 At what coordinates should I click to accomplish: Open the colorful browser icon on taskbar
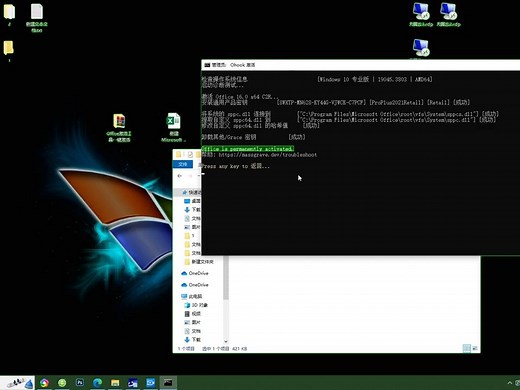tap(44, 383)
